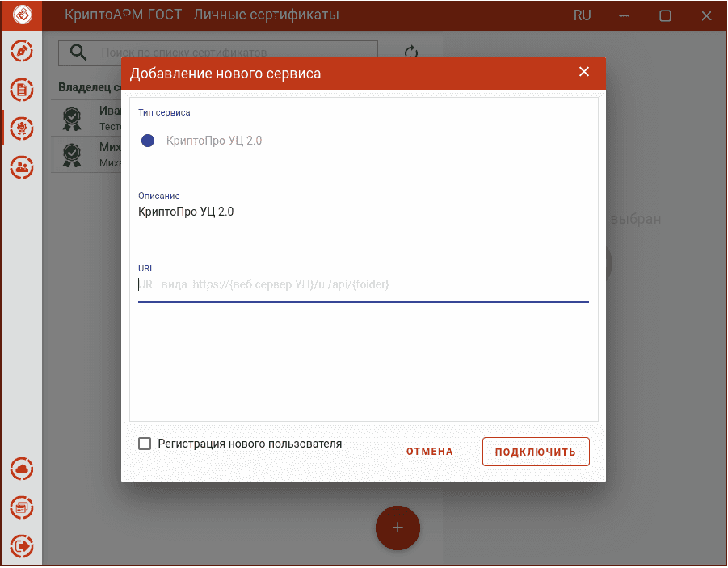Open the certificates sidebar icon
The height and width of the screenshot is (568, 728).
point(22,128)
